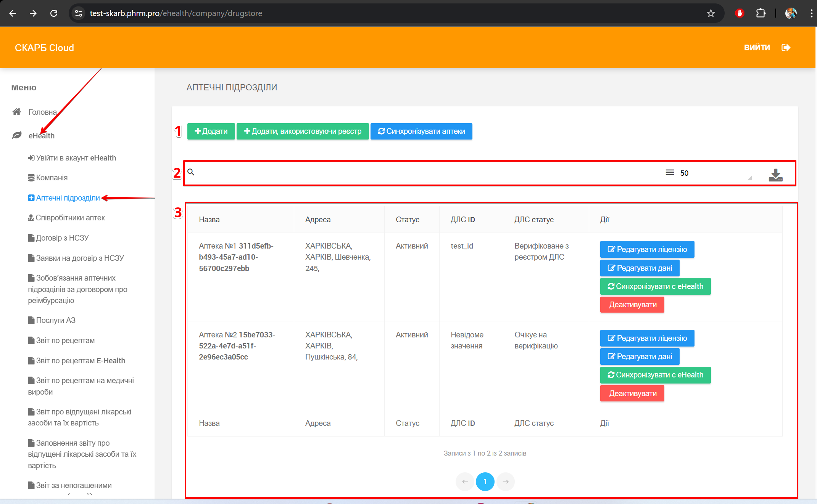Screen dimensions: 817x504
Task: Open the rows-per-page dropdown showing 50
Action: coord(714,173)
